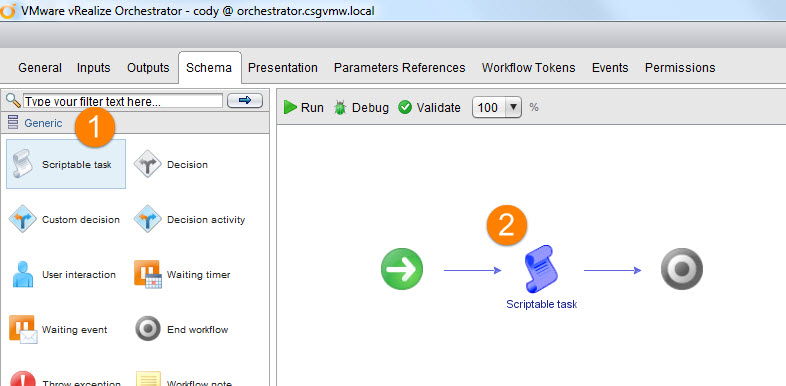This screenshot has height=386, width=786.
Task: Select the Decision activity icon
Action: (147, 220)
